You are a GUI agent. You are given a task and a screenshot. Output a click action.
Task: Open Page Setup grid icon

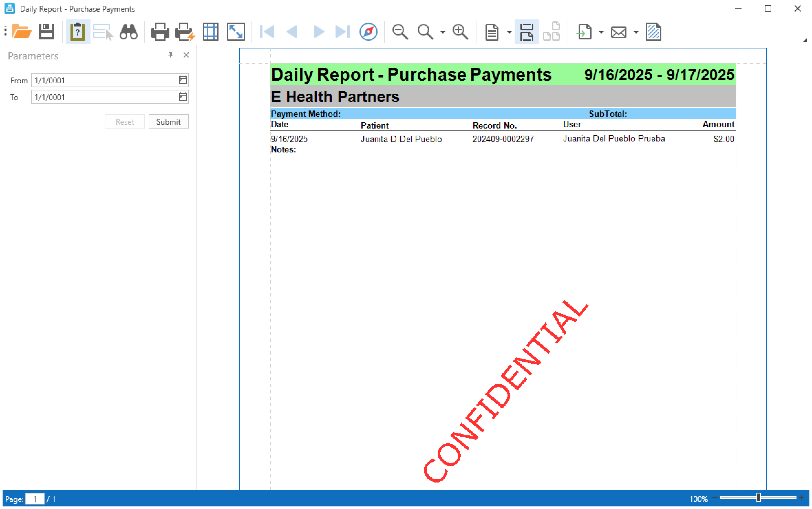(x=210, y=32)
